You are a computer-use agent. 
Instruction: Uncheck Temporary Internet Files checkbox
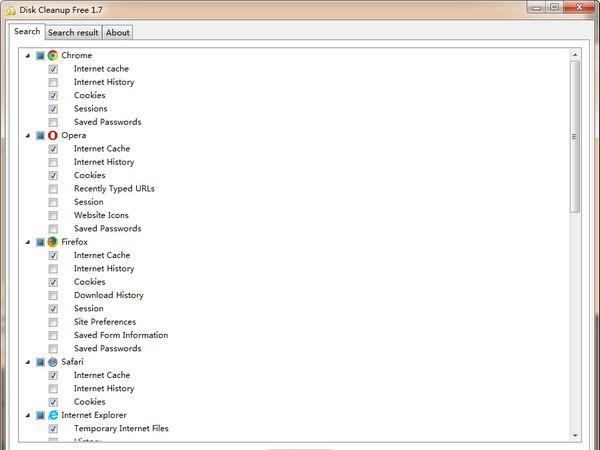point(53,429)
